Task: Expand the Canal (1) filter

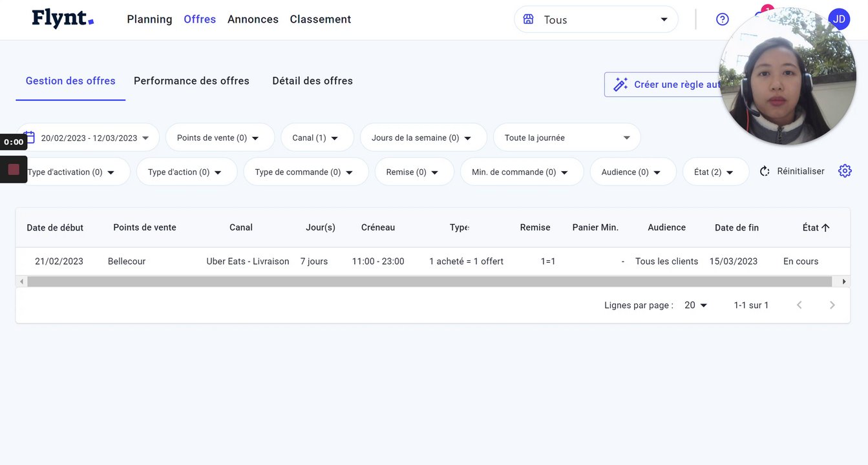Action: click(317, 138)
